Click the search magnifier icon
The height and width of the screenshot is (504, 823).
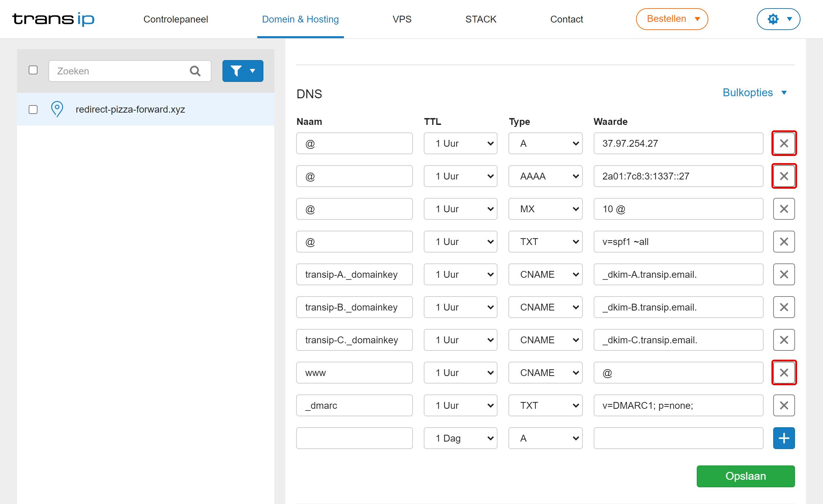(195, 71)
